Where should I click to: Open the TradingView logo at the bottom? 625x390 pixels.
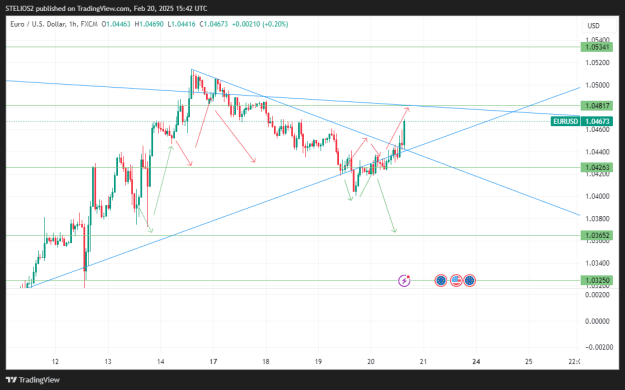coord(33,380)
